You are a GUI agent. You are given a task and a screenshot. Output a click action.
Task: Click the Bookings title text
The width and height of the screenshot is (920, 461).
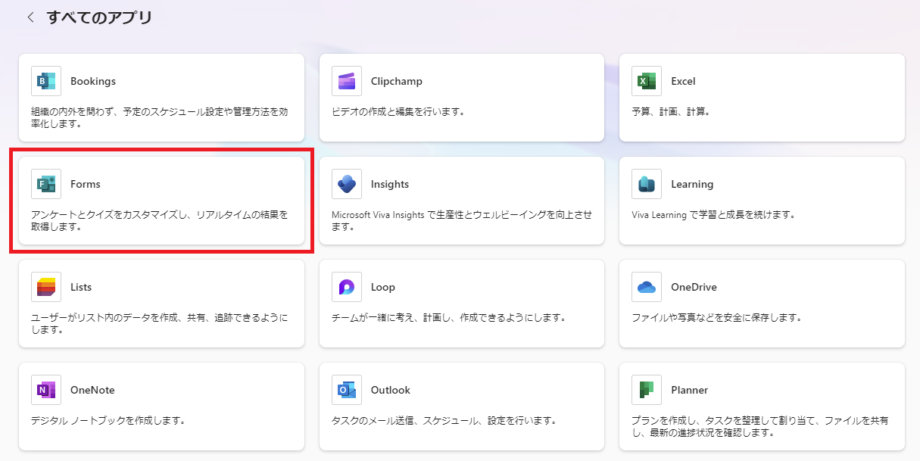point(93,82)
